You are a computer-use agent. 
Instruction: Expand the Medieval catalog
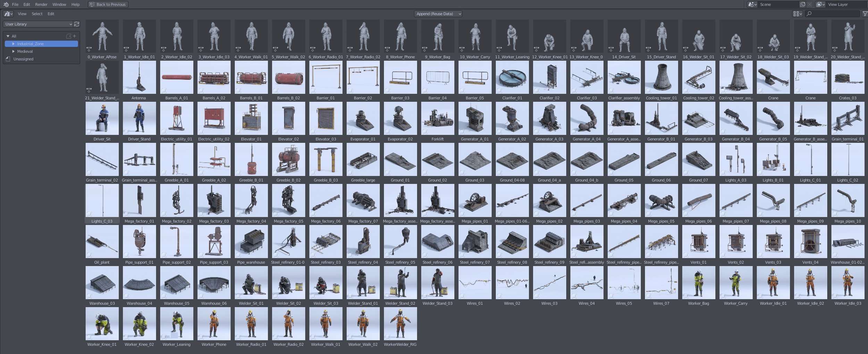coord(14,51)
